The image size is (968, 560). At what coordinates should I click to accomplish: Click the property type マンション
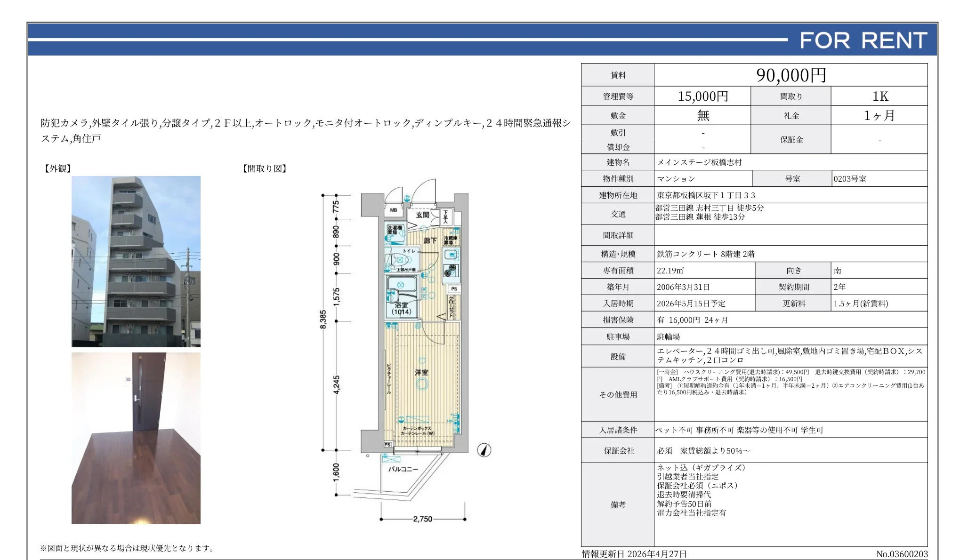point(676,179)
